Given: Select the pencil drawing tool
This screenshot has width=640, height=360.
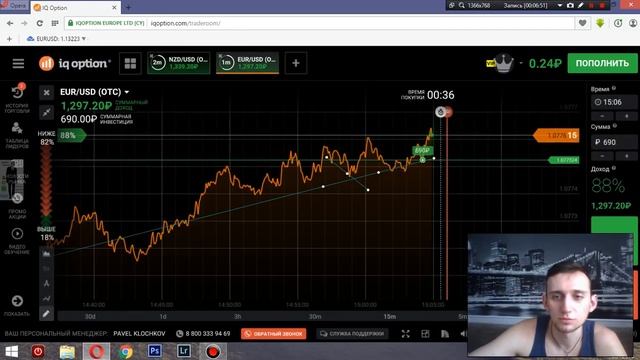Looking at the screenshot, I should point(47,313).
